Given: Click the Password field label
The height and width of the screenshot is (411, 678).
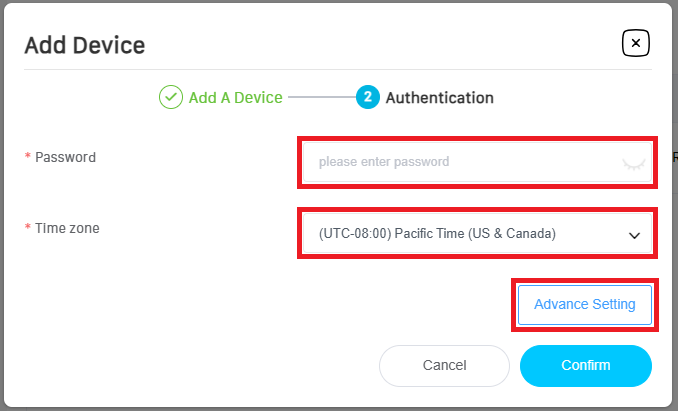Looking at the screenshot, I should [x=65, y=157].
